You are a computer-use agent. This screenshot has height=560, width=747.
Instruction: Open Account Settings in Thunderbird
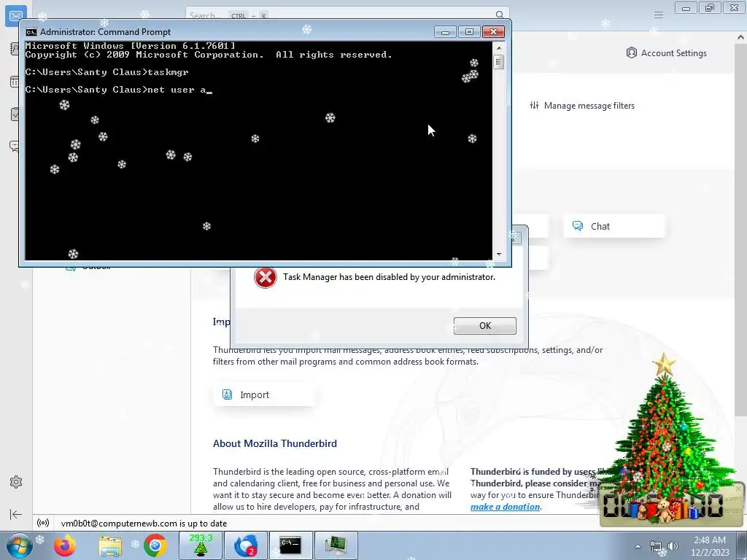[667, 52]
